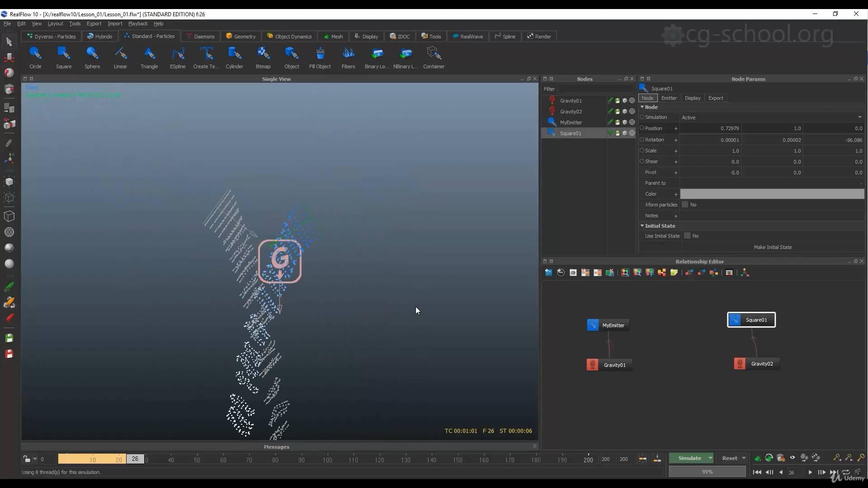Add a Container emitter
Screen dimensions: 868x488
click(x=434, y=57)
